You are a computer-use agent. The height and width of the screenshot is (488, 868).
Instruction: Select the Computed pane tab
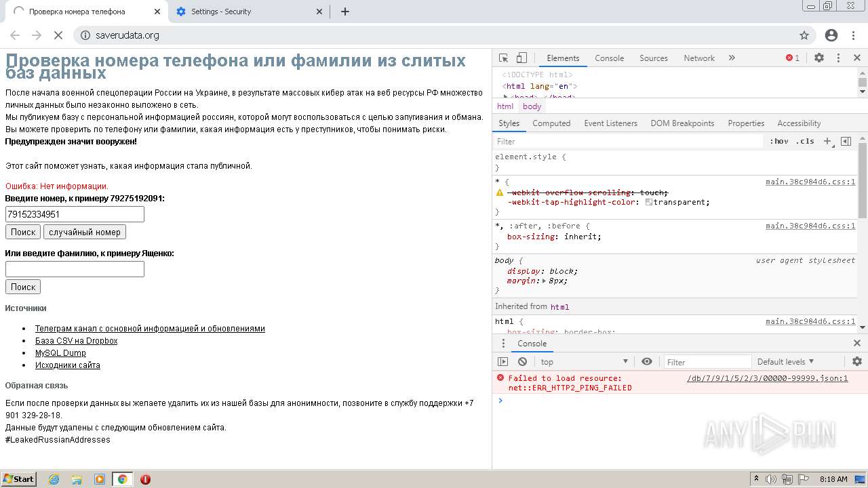tap(551, 123)
